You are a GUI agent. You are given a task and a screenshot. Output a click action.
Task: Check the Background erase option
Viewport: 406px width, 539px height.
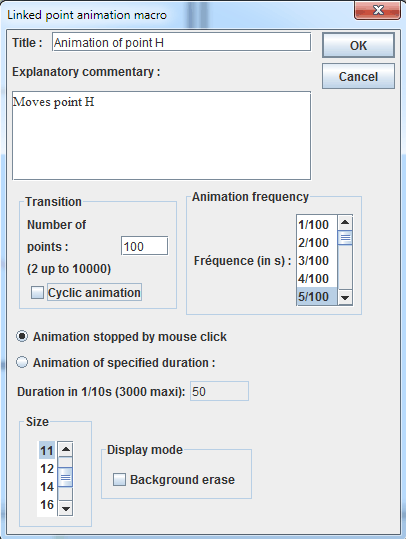tap(119, 479)
